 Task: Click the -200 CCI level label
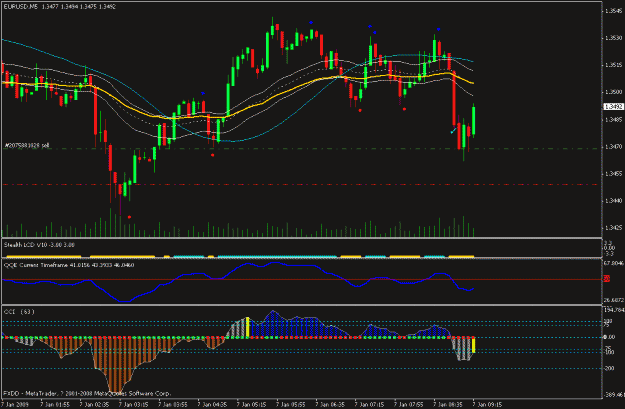click(609, 368)
